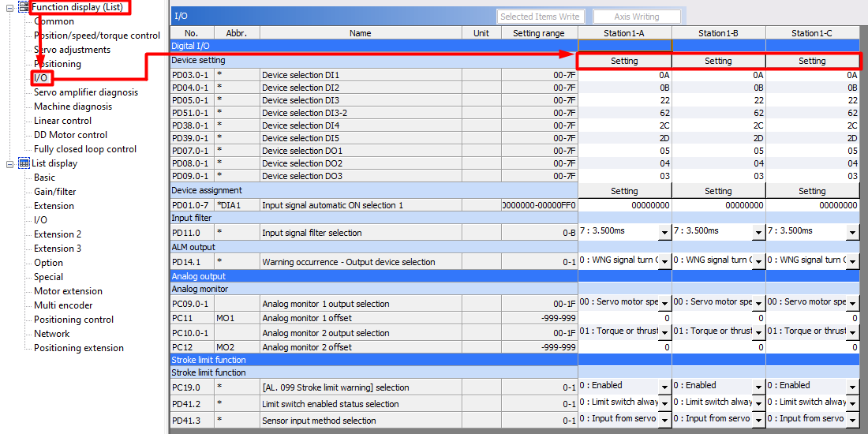The height and width of the screenshot is (434, 868).
Task: Select Extension 2 in List display
Action: tap(58, 234)
